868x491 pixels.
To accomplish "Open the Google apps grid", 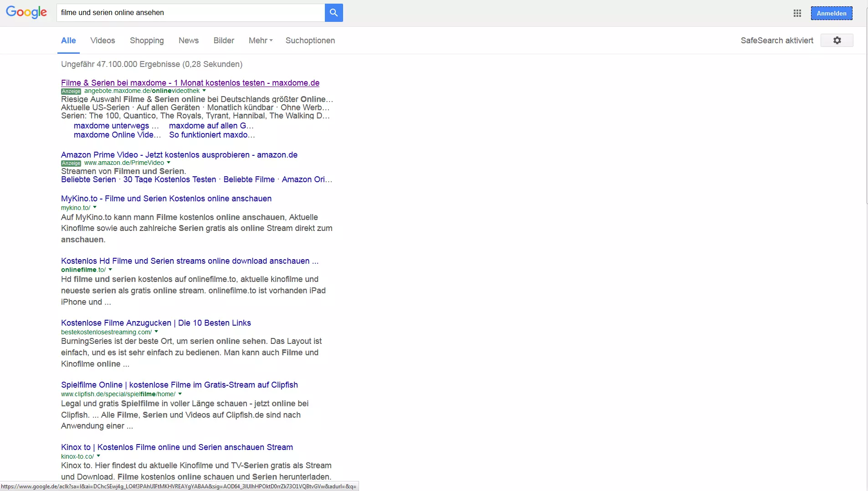I will 797,13.
